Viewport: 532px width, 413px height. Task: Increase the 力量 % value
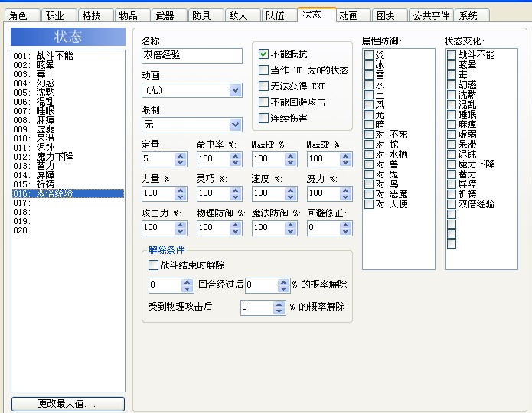pos(181,190)
